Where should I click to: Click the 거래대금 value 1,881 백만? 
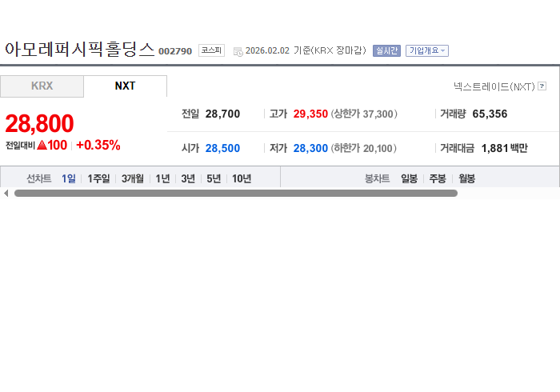pyautogui.click(x=504, y=148)
